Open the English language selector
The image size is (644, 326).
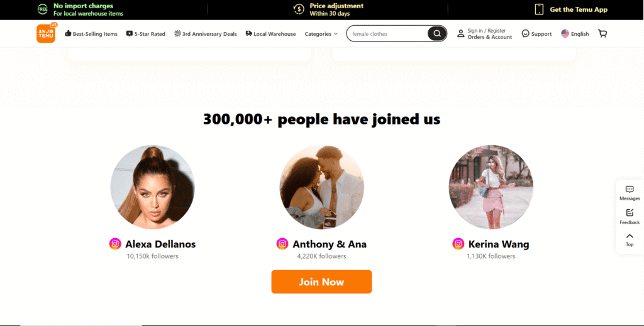pyautogui.click(x=575, y=34)
